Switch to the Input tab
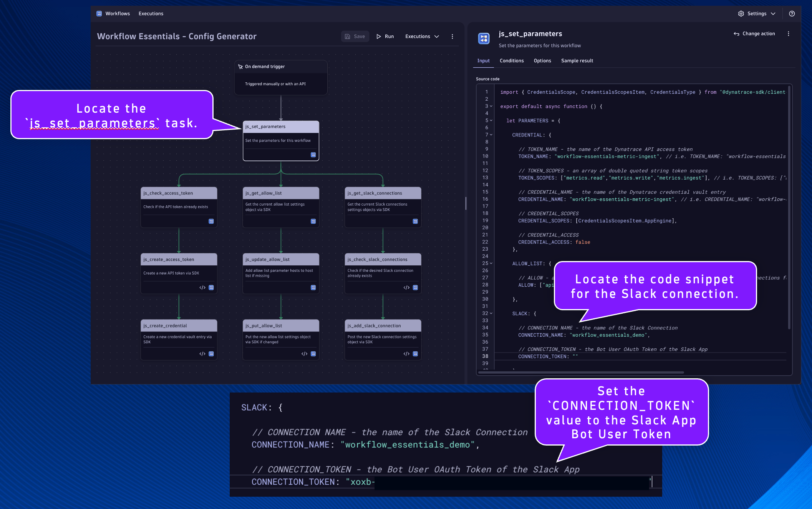 (483, 61)
